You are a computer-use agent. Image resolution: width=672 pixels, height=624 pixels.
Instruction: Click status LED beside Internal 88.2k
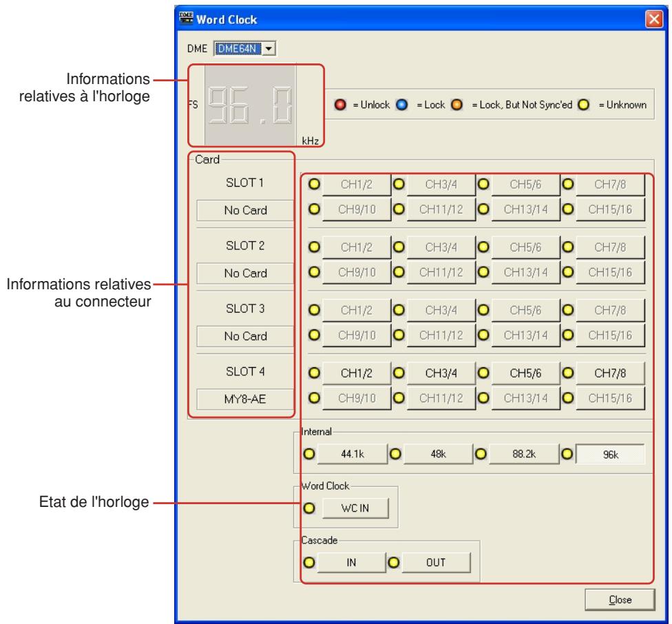point(481,454)
